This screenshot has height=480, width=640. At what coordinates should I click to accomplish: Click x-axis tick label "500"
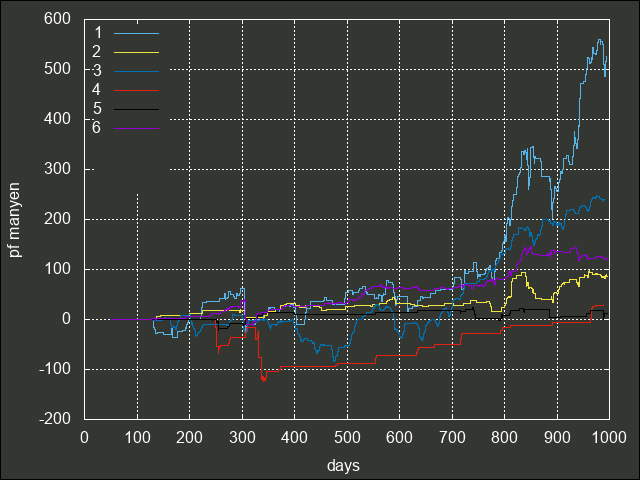347,438
